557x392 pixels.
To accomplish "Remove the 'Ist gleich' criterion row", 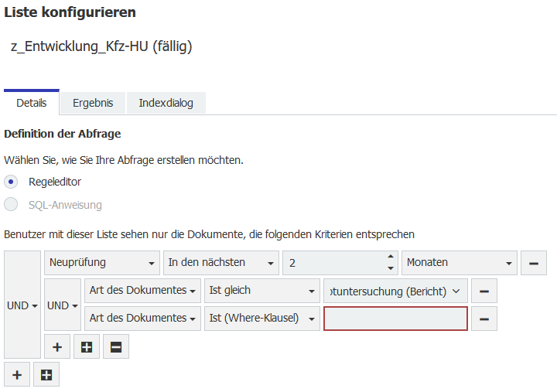I will pos(484,291).
